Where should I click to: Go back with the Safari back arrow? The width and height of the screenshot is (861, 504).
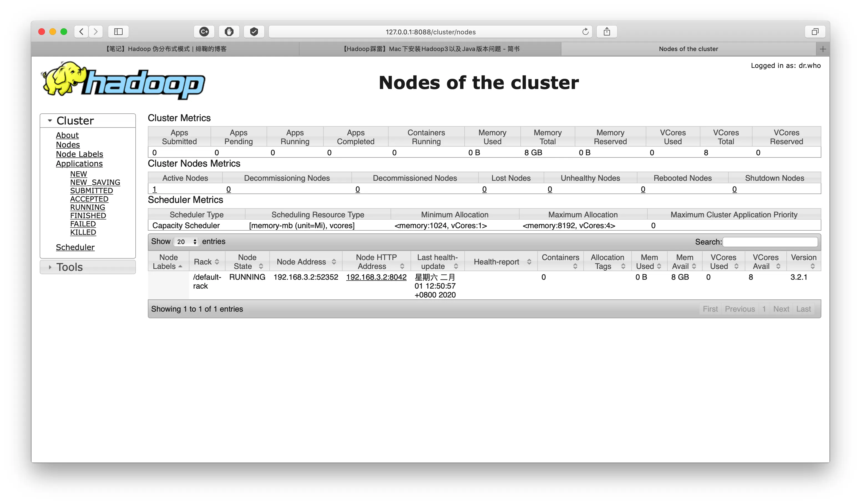[81, 32]
